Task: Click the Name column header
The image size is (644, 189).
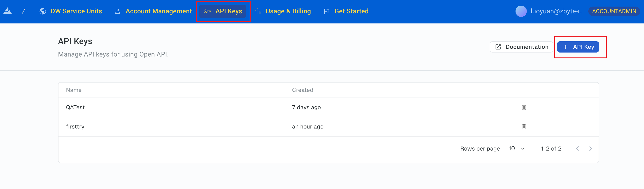Action: (x=74, y=90)
